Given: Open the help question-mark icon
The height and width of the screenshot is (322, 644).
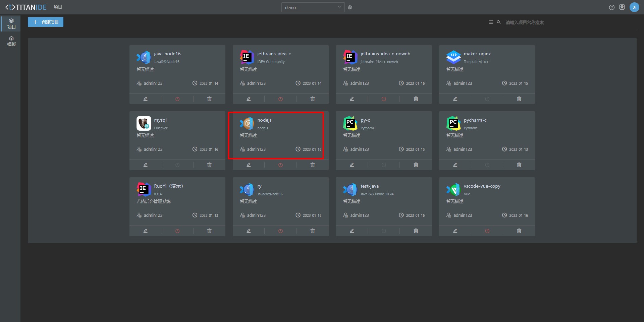Looking at the screenshot, I should coord(612,7).
